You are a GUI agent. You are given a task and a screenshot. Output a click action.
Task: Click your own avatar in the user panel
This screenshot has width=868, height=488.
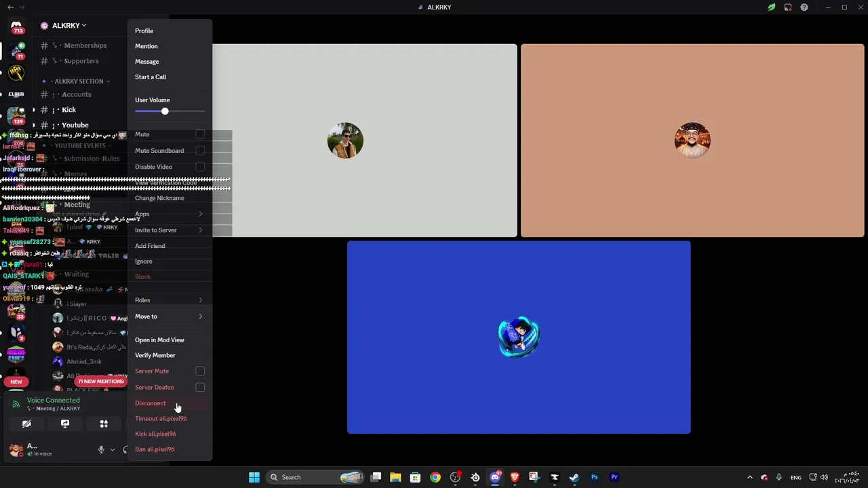coord(16,449)
